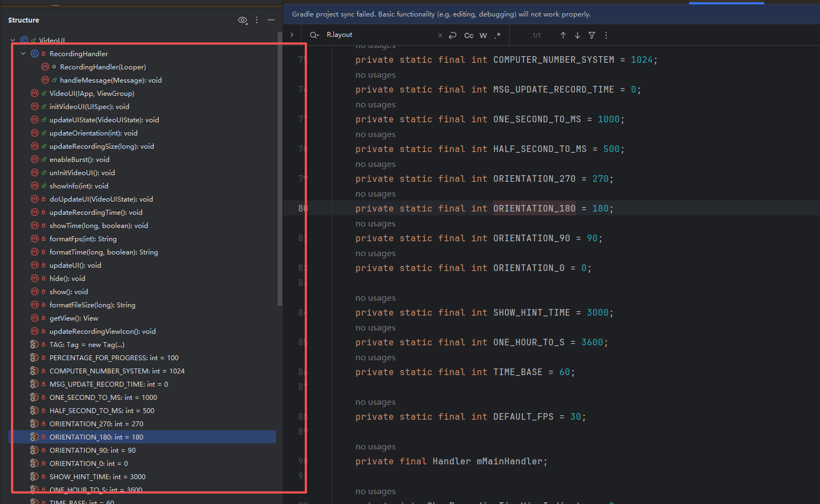
Task: Select doUpdateUI(VideoUIState): void method
Action: click(x=101, y=199)
